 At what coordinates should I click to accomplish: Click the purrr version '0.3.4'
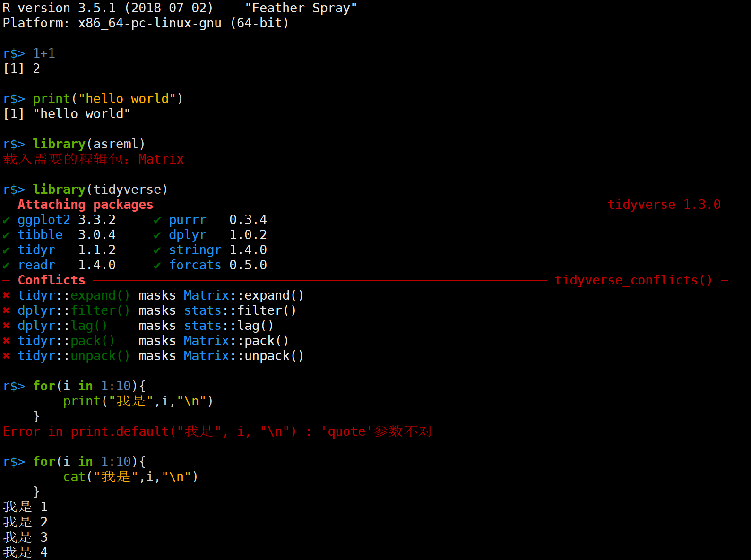tap(248, 220)
